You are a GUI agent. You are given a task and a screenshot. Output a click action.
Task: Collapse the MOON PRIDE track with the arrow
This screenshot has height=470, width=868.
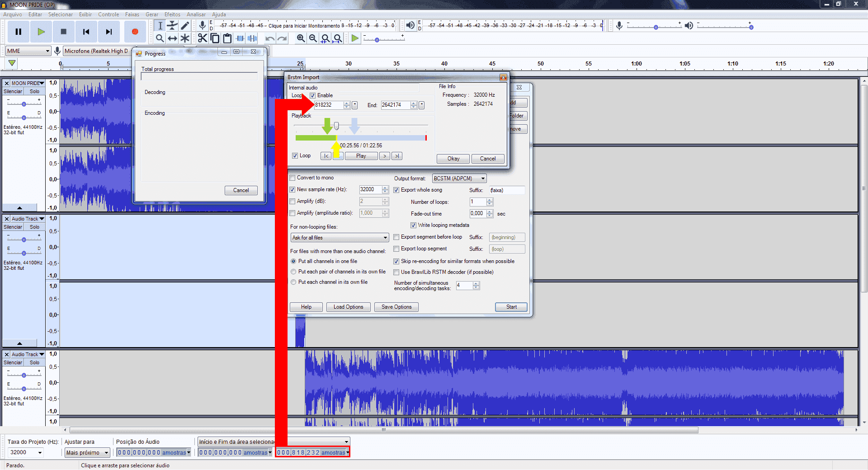(x=19, y=208)
